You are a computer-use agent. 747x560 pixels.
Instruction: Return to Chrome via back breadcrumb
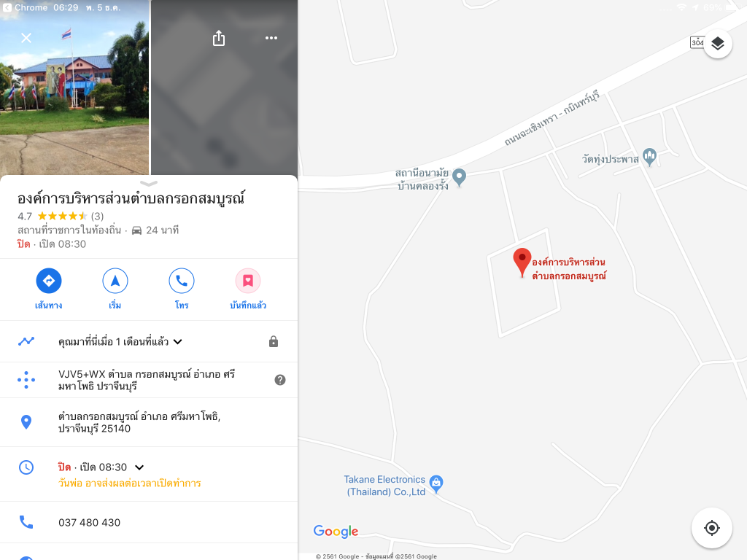click(x=25, y=7)
